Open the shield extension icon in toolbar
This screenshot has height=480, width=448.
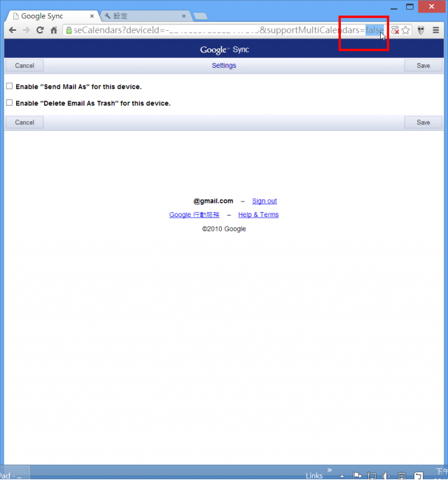[421, 30]
